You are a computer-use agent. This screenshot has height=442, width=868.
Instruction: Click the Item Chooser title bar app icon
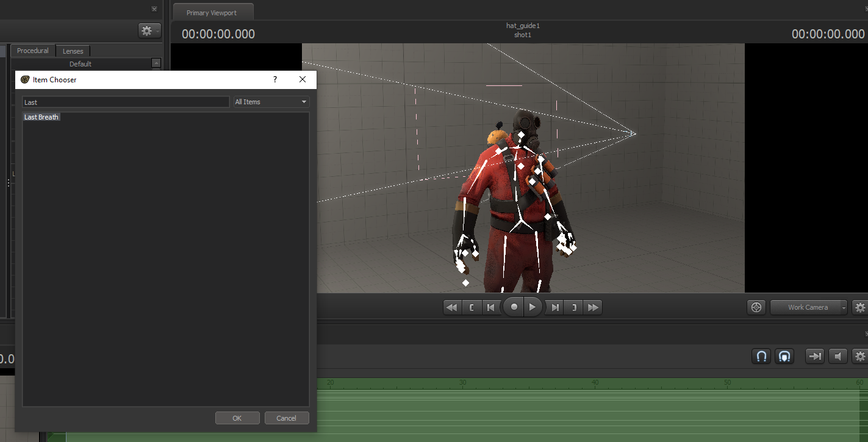coord(25,79)
